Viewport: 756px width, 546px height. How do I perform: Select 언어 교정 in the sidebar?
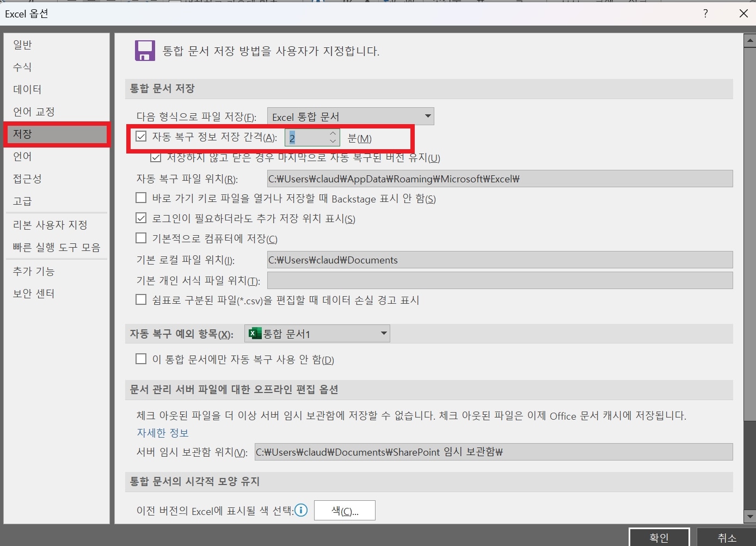[x=34, y=112]
